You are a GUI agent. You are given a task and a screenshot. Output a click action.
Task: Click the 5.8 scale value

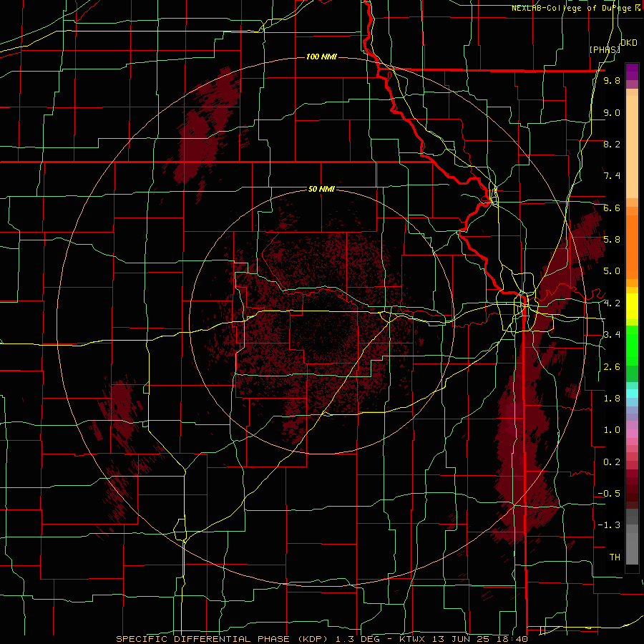coord(612,240)
